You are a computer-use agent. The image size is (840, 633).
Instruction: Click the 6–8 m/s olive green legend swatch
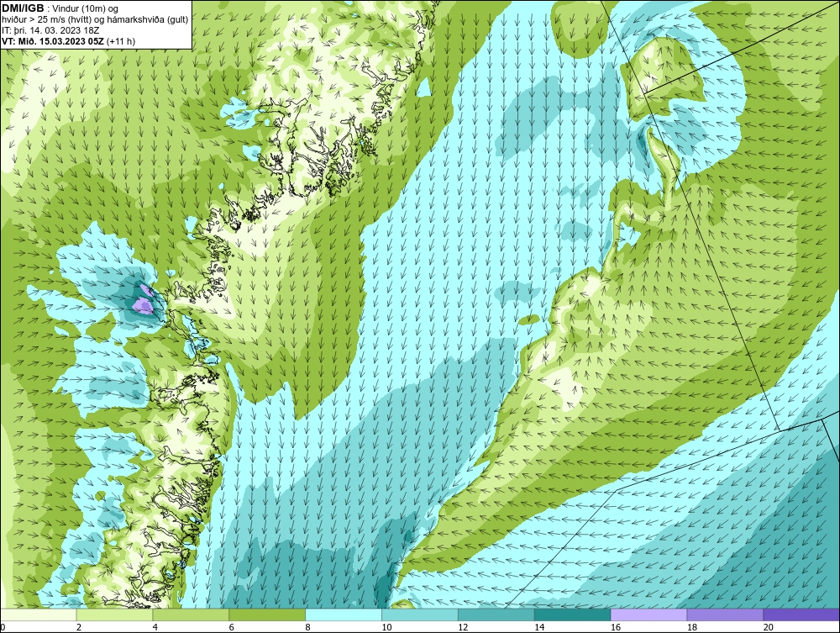[x=267, y=615]
